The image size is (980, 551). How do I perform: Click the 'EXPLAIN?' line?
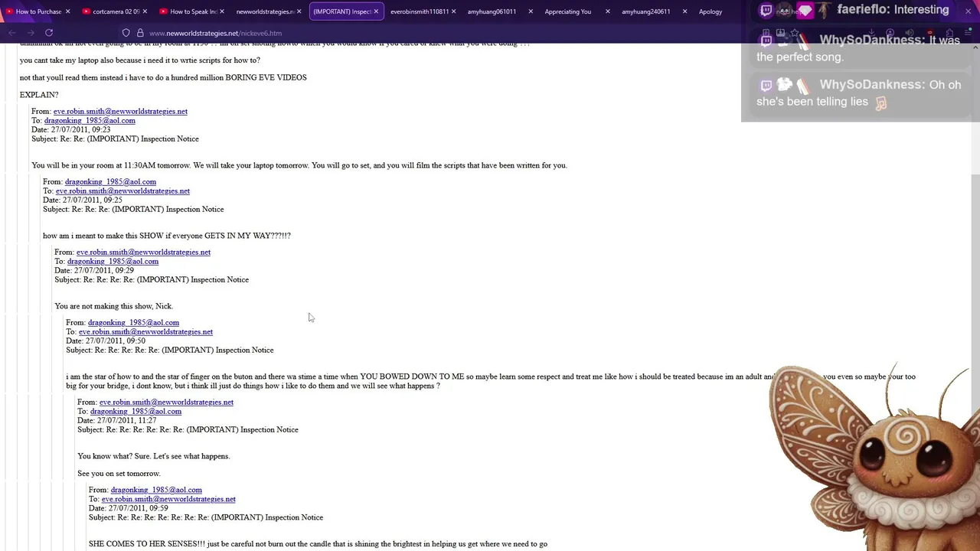(x=39, y=95)
